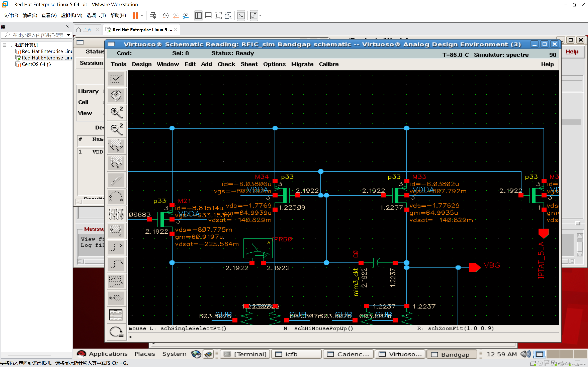588x367 pixels.
Task: Click the VMware console view icon
Action: click(x=241, y=16)
